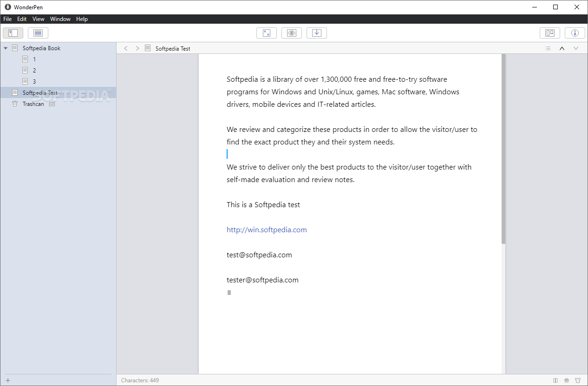Screen dimensions: 588x386
Task: Toggle the eye preview button in toolbar
Action: pos(292,33)
